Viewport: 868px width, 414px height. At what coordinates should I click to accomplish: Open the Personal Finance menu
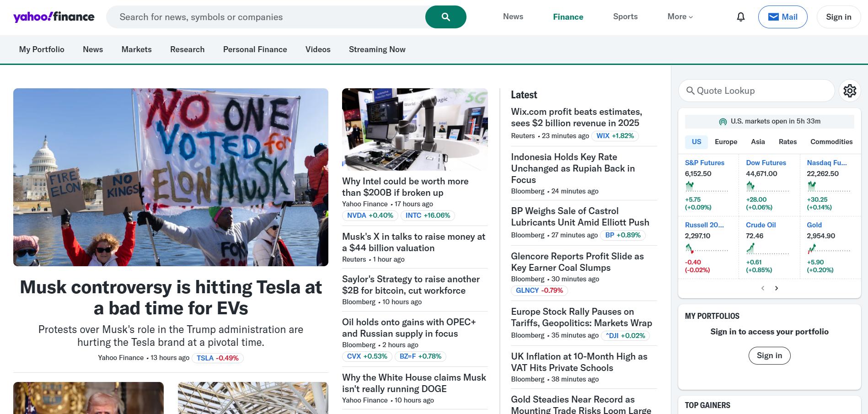point(255,49)
